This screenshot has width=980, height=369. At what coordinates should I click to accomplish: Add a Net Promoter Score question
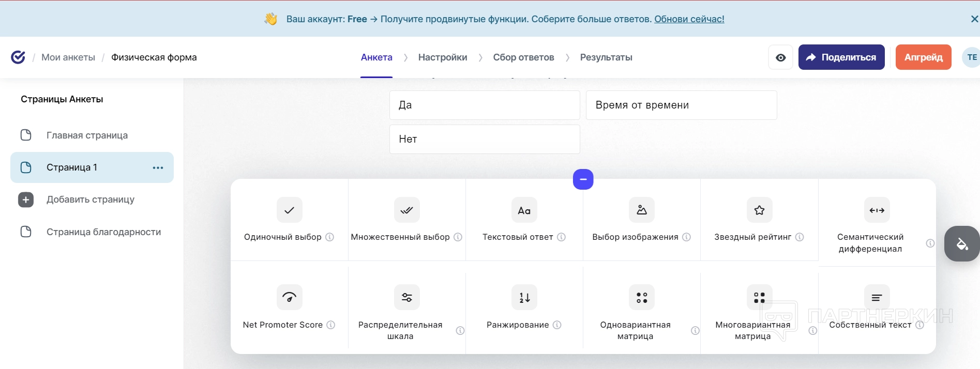coord(289,298)
